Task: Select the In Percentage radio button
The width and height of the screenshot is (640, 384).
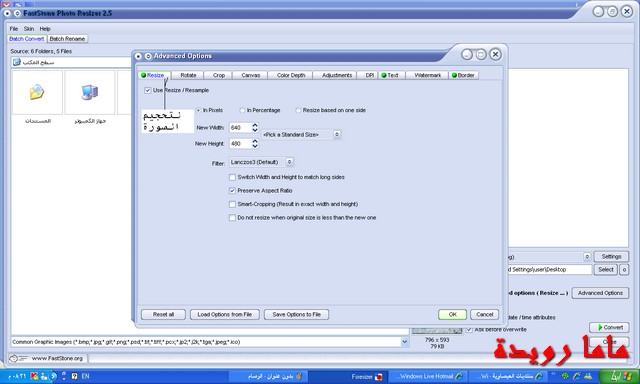Action: point(242,110)
